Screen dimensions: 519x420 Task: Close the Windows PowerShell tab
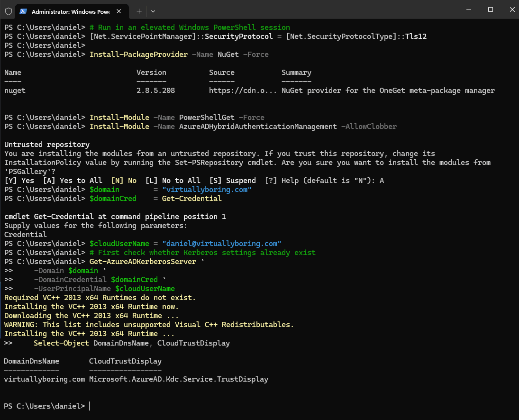pos(119,11)
